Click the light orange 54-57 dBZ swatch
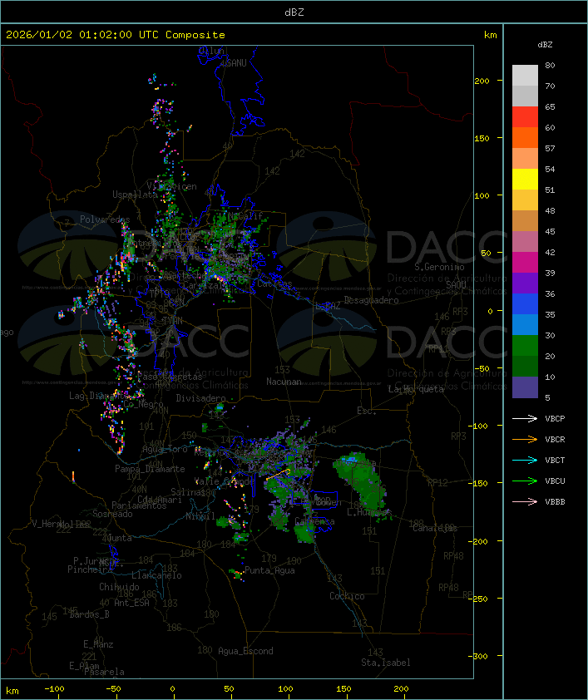Image resolution: width=588 pixels, height=700 pixels. (525, 159)
